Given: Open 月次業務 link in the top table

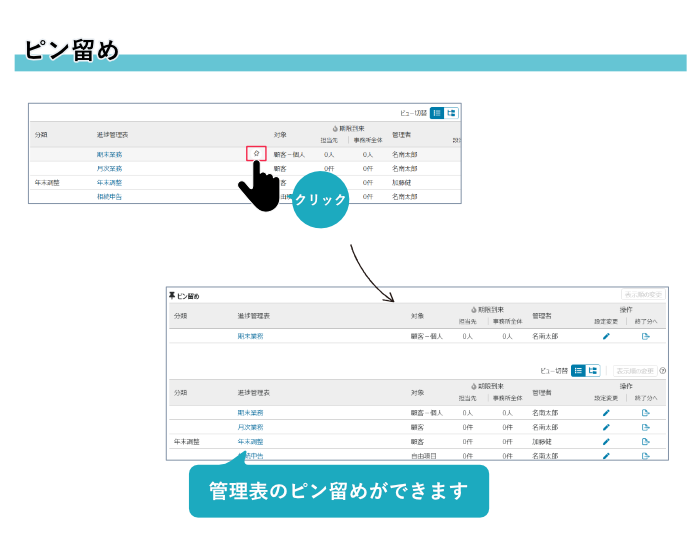Looking at the screenshot, I should (x=109, y=169).
